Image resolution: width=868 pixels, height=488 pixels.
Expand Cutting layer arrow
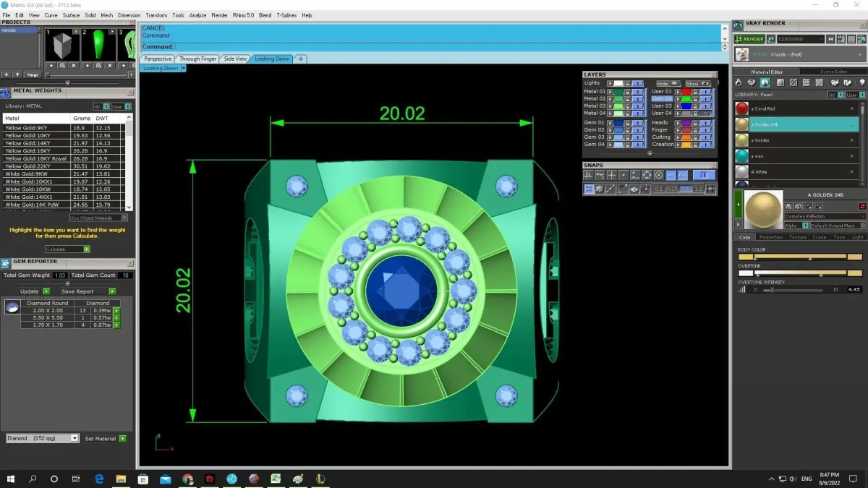coord(677,137)
